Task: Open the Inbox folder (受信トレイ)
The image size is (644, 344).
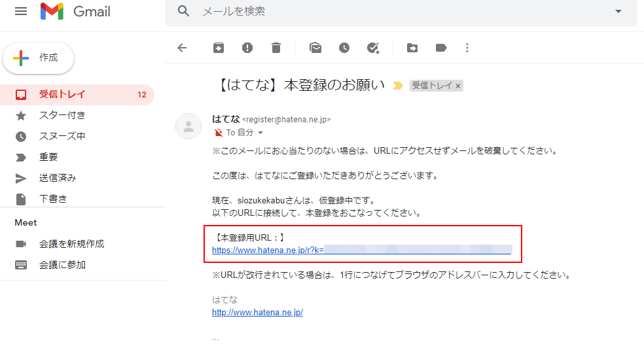Action: [77, 94]
